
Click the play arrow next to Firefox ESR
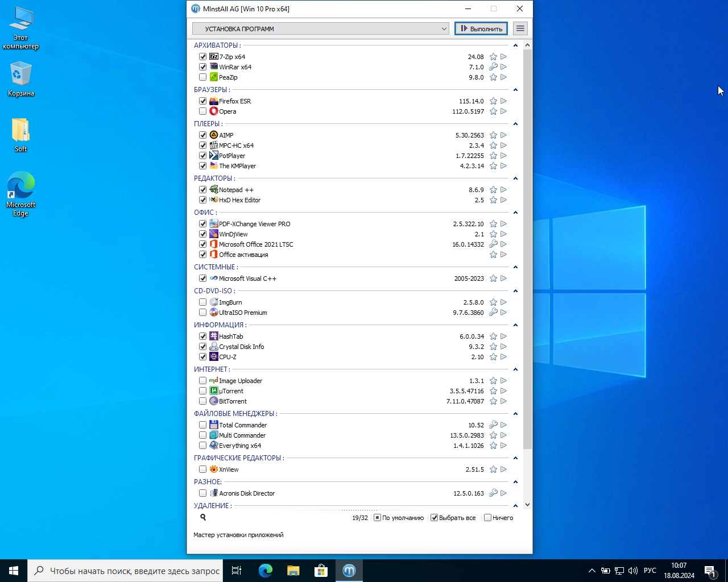pos(503,101)
